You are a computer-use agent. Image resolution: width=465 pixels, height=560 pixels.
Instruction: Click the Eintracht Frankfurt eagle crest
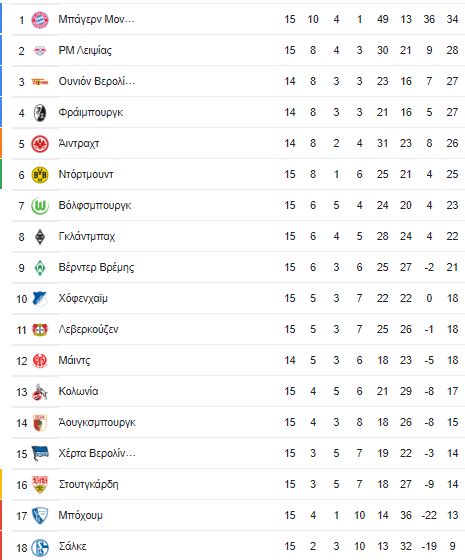coord(40,144)
